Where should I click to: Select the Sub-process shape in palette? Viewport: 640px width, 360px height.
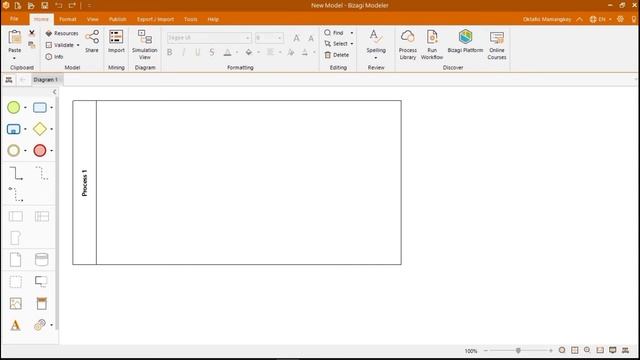[13, 129]
